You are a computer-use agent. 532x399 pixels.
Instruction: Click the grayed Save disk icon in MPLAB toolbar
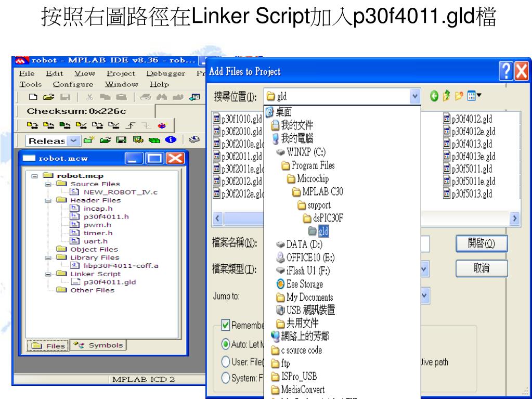coord(65,97)
